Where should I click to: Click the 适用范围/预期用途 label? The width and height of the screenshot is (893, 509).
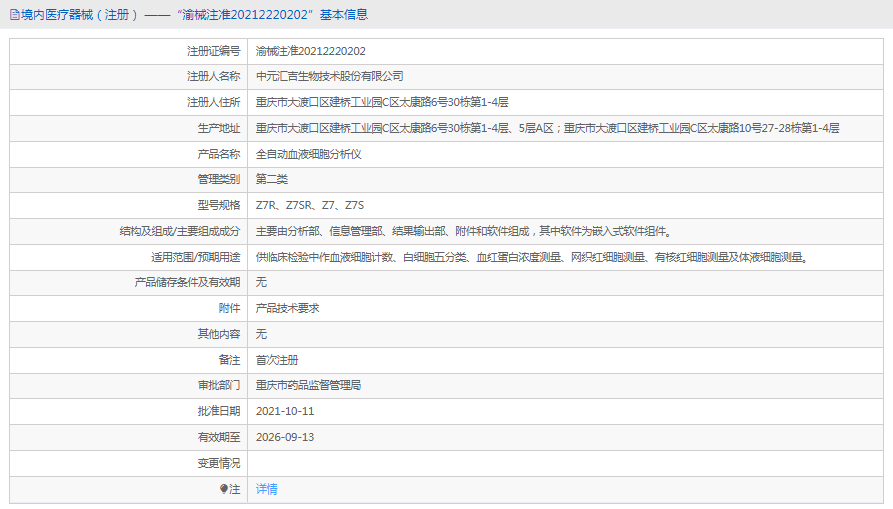coord(195,257)
